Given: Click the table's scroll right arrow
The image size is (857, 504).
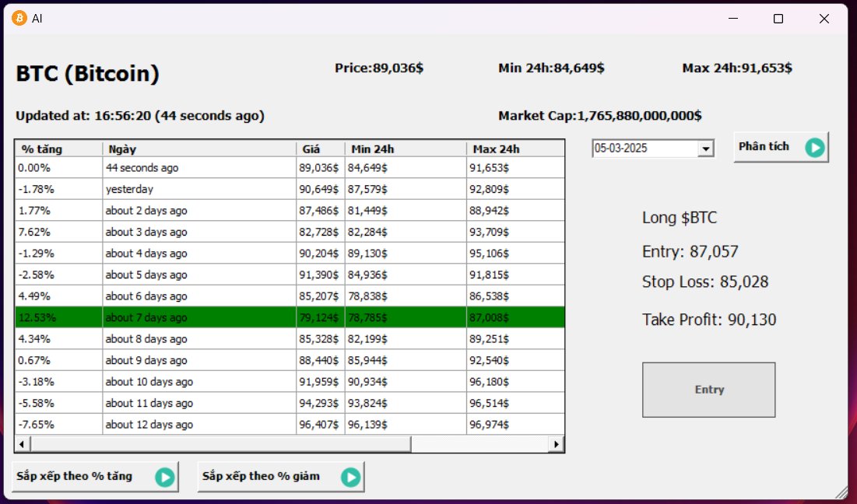Looking at the screenshot, I should point(557,444).
